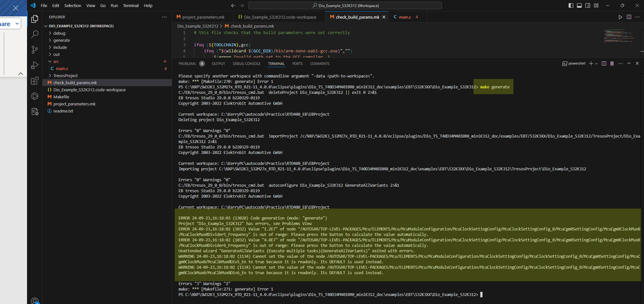The height and width of the screenshot is (304, 644).
Task: Click the Accounts icon at activity bar bottom
Action: click(x=35, y=301)
